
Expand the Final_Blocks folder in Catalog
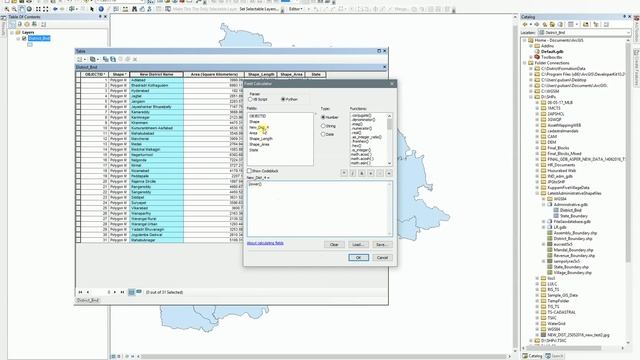pos(537,148)
